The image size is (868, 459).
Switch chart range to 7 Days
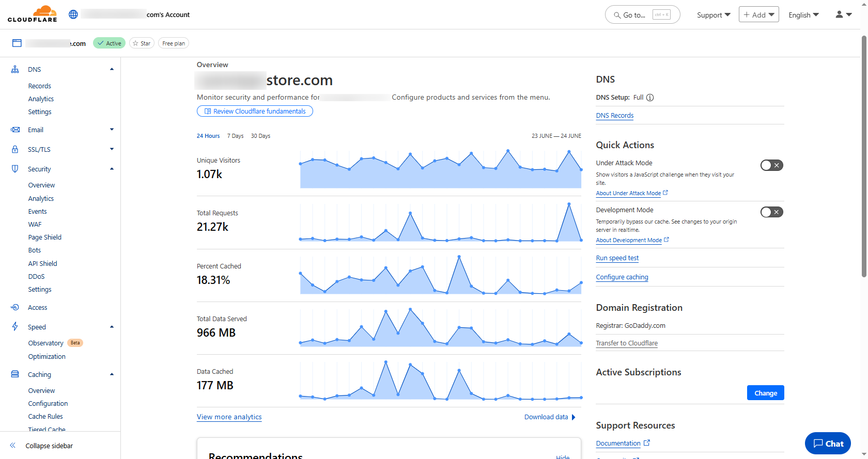click(235, 136)
